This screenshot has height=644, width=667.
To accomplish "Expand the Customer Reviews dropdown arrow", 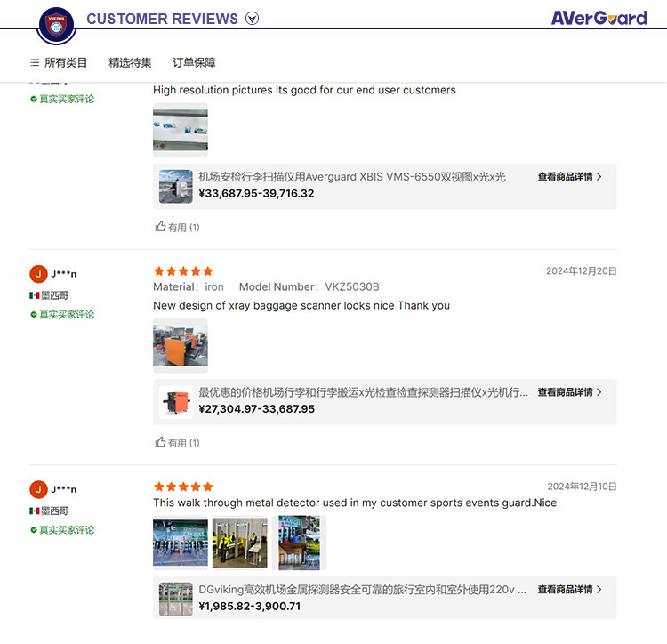I will [x=252, y=19].
